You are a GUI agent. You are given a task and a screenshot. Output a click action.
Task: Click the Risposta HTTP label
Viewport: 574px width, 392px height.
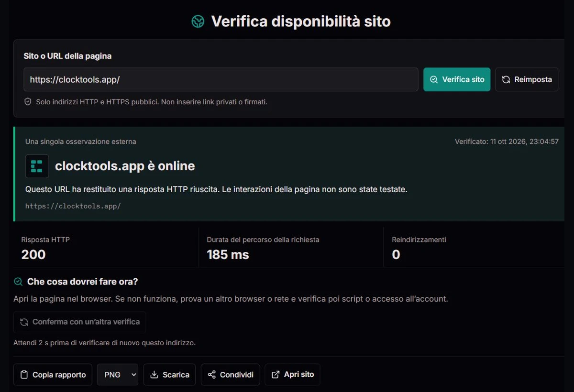[45, 240]
